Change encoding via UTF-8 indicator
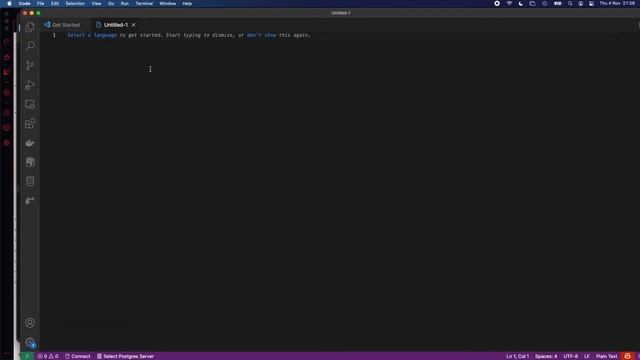 [570, 356]
